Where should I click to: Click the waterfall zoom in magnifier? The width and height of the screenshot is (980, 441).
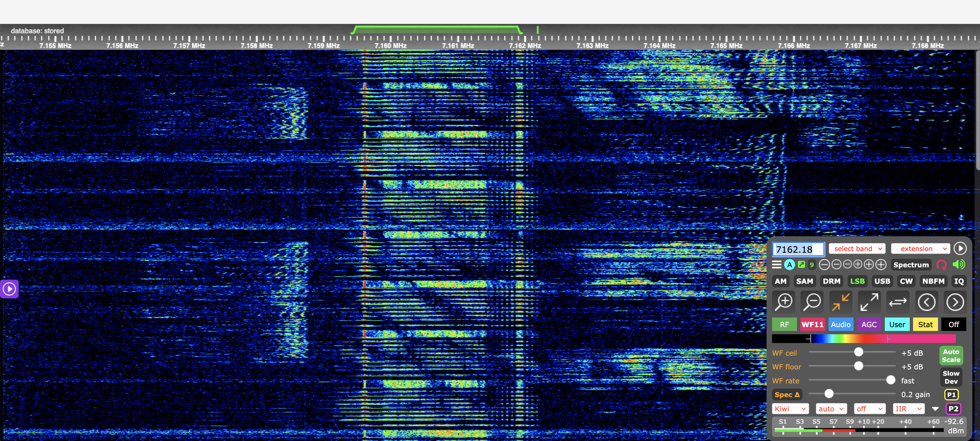(x=784, y=302)
